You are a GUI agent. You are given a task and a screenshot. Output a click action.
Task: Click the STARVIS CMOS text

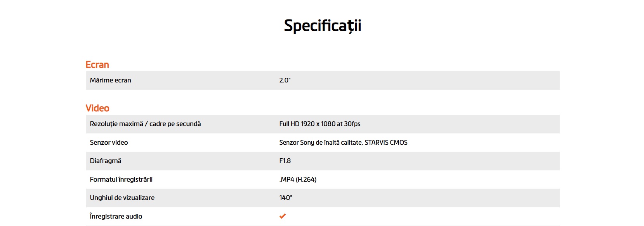click(x=386, y=143)
